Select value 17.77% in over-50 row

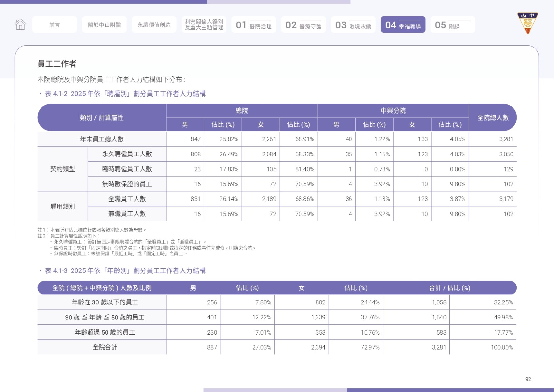[x=503, y=333]
